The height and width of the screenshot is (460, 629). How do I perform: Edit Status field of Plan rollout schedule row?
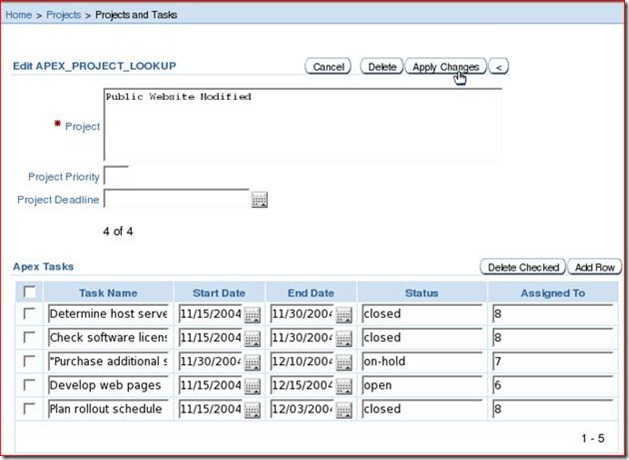(x=422, y=409)
